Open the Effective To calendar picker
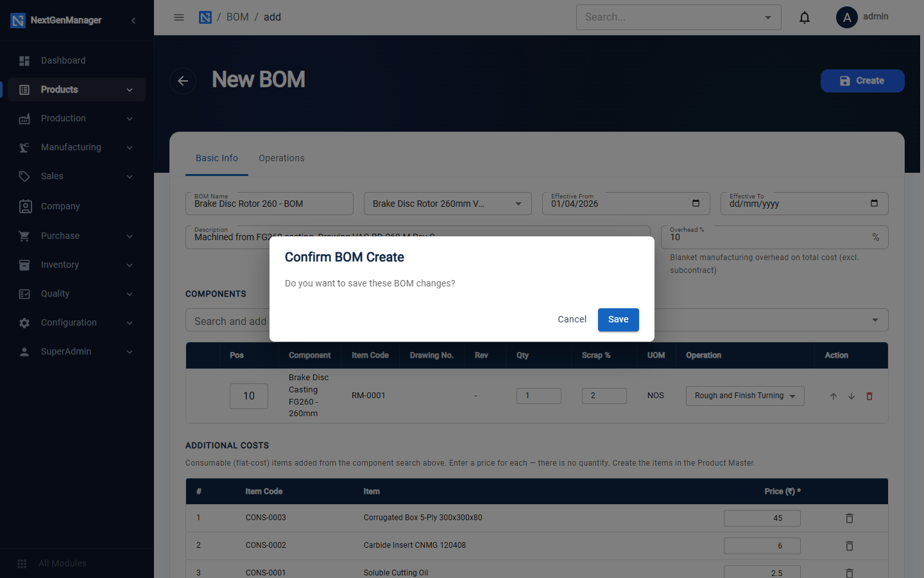 [x=874, y=204]
